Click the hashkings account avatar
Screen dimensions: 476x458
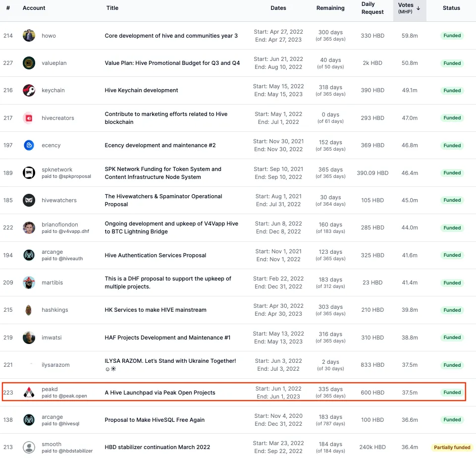point(29,310)
